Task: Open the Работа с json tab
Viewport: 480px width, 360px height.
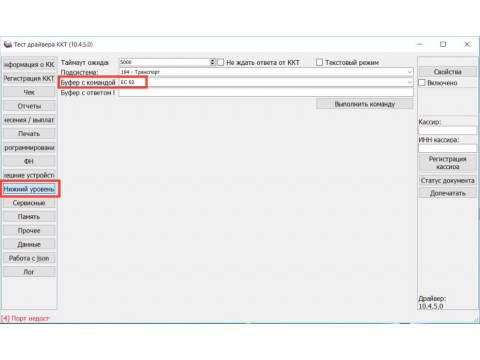Action: pyautogui.click(x=29, y=258)
